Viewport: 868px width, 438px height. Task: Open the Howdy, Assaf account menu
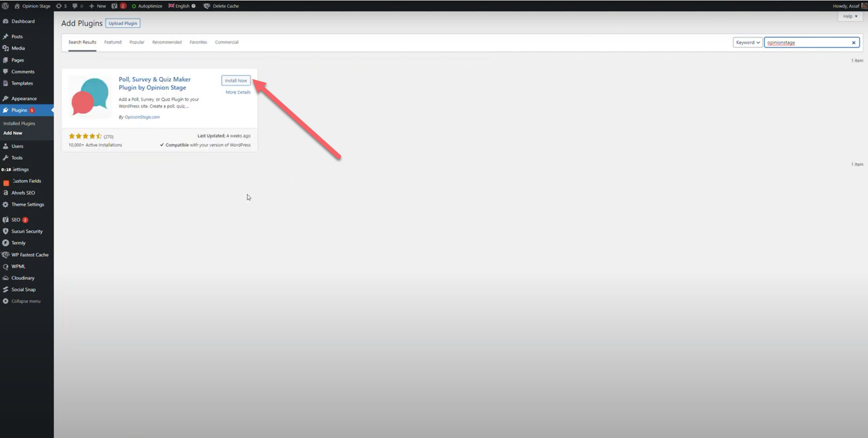pos(849,6)
